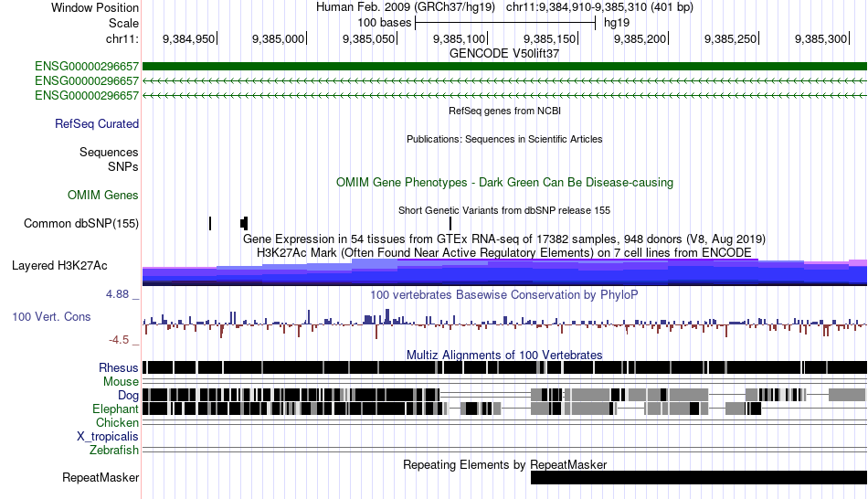Click Repeating Elements by RepeatMasker title

pos(504,464)
